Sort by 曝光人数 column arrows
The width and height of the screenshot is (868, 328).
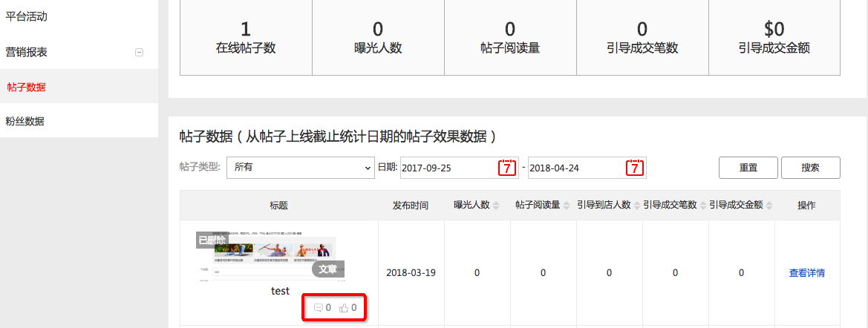pyautogui.click(x=495, y=206)
